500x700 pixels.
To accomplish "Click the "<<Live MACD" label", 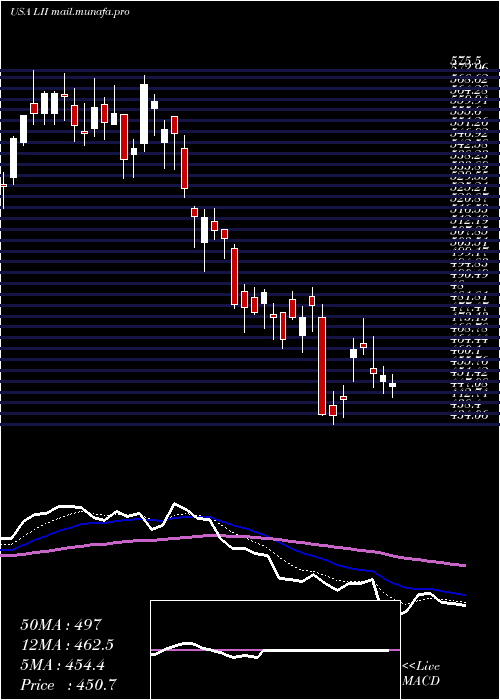I will pyautogui.click(x=421, y=674).
